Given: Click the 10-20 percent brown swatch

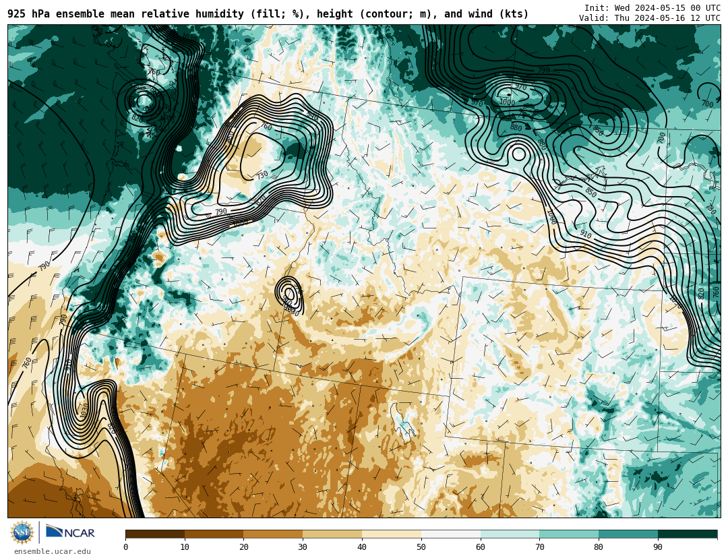Looking at the screenshot, I should tap(214, 534).
